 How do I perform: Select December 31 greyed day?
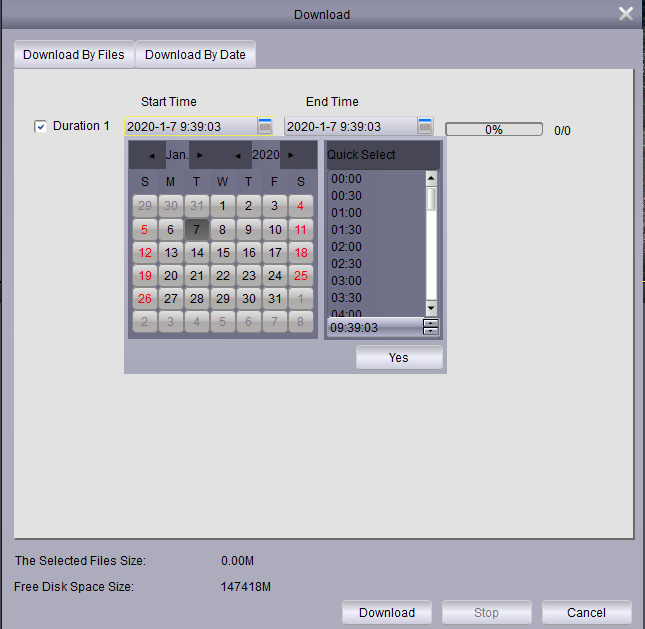tap(197, 206)
